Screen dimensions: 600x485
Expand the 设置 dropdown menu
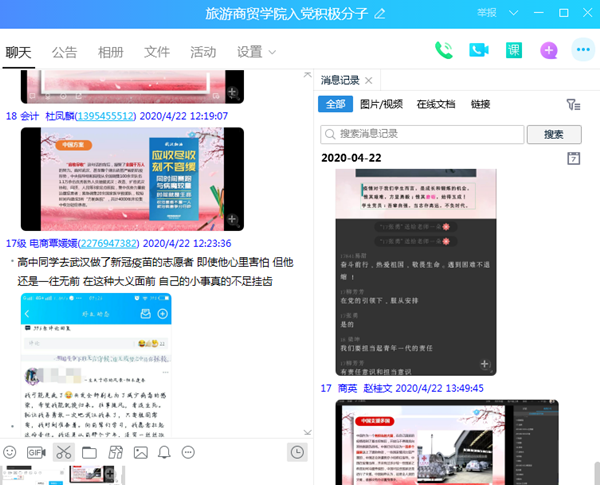click(x=257, y=52)
